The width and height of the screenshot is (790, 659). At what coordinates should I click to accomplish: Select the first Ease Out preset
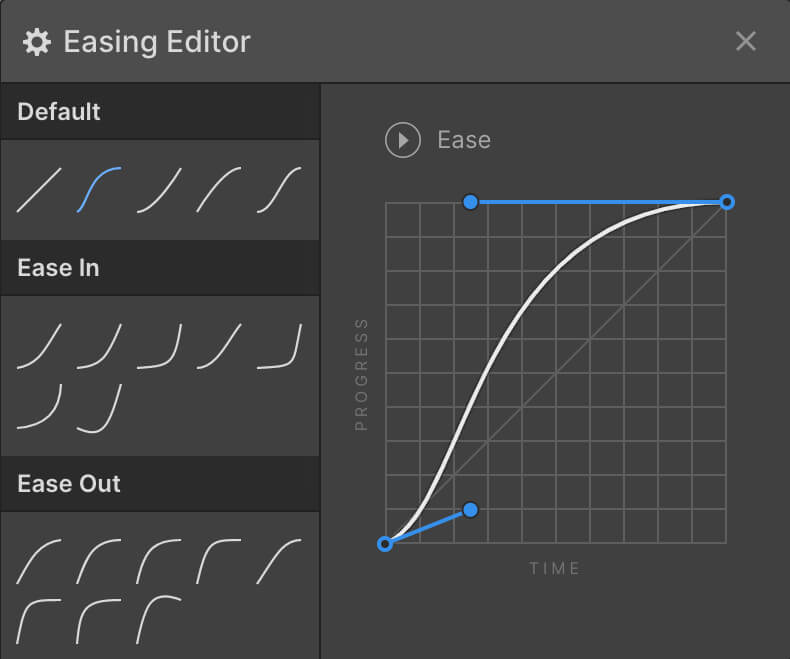click(39, 561)
